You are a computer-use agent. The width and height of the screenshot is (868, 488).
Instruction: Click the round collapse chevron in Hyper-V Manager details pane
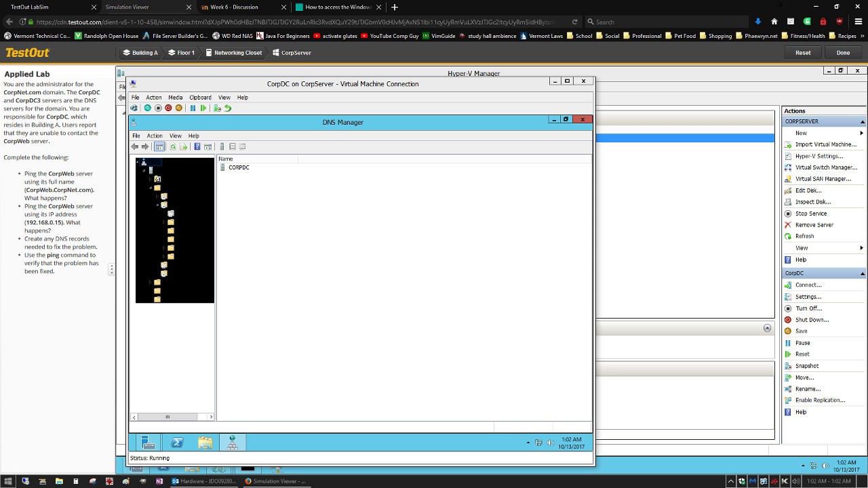(767, 328)
